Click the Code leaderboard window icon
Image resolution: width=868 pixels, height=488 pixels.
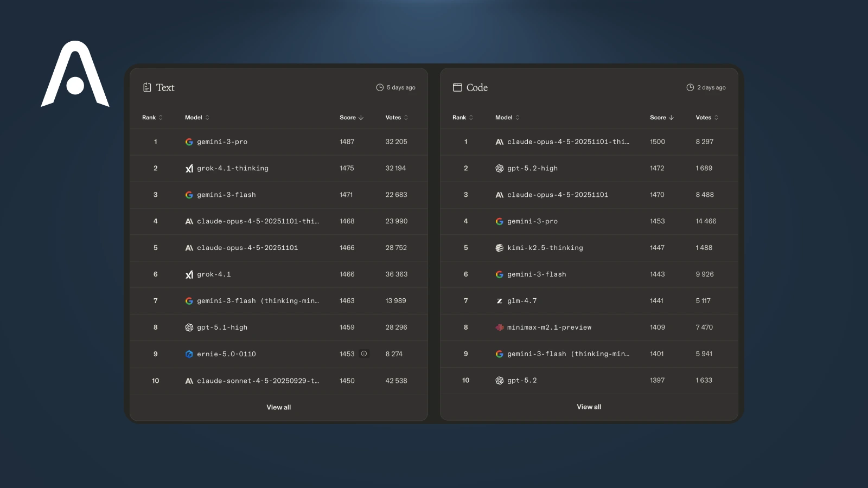tap(457, 87)
